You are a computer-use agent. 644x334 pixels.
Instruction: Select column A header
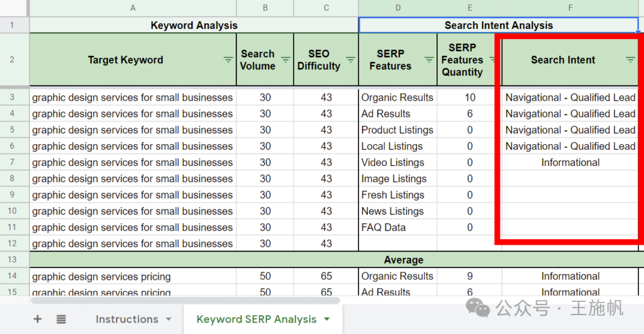pyautogui.click(x=133, y=8)
